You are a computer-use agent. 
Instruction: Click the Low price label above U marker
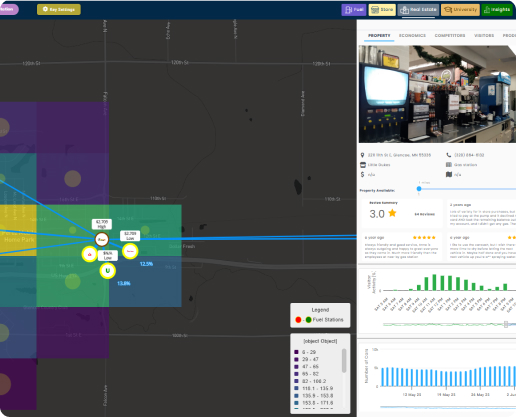(x=108, y=256)
